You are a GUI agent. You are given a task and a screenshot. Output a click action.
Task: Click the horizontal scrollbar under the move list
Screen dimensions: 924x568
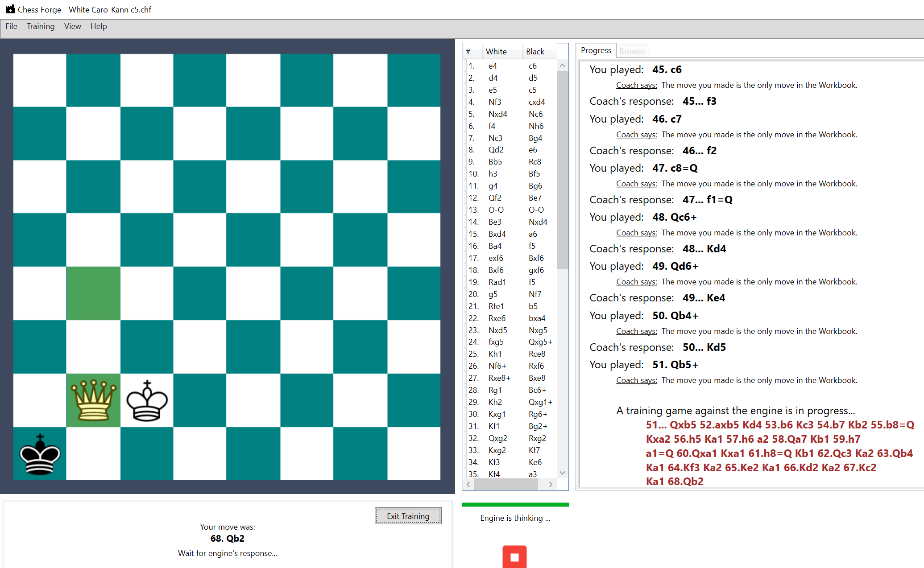click(506, 485)
